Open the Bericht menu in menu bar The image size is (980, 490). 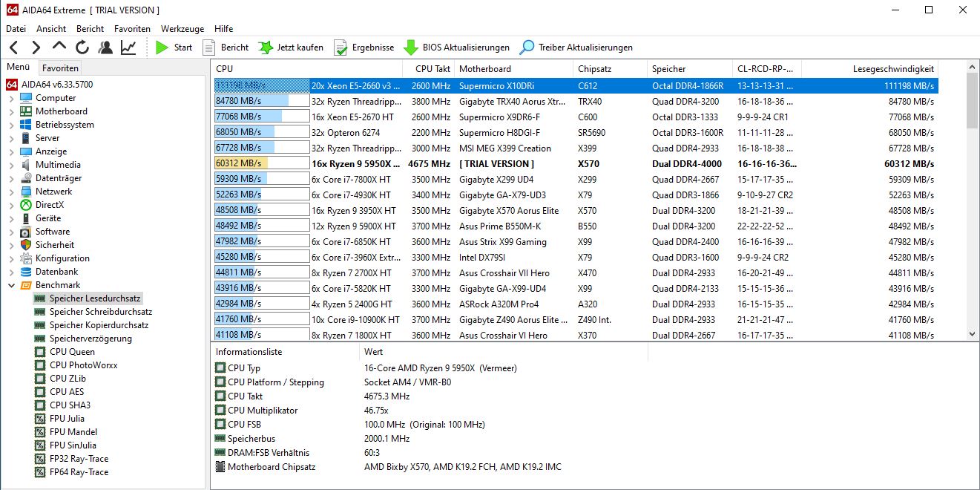(x=90, y=28)
